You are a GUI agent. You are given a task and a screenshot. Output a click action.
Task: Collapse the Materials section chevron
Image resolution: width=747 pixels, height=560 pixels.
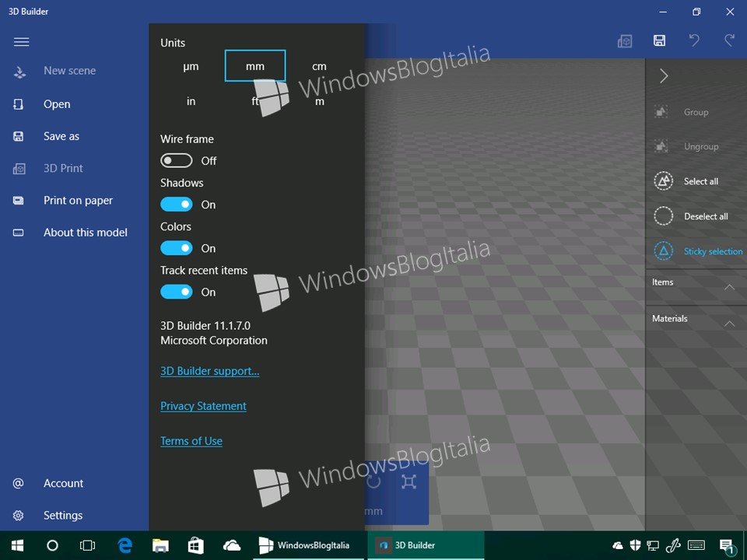pyautogui.click(x=729, y=324)
